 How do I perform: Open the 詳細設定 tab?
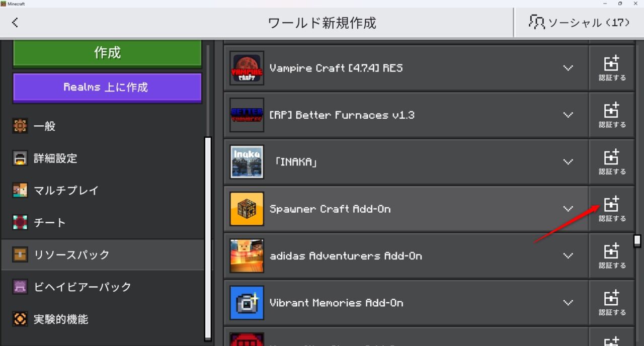[103, 158]
